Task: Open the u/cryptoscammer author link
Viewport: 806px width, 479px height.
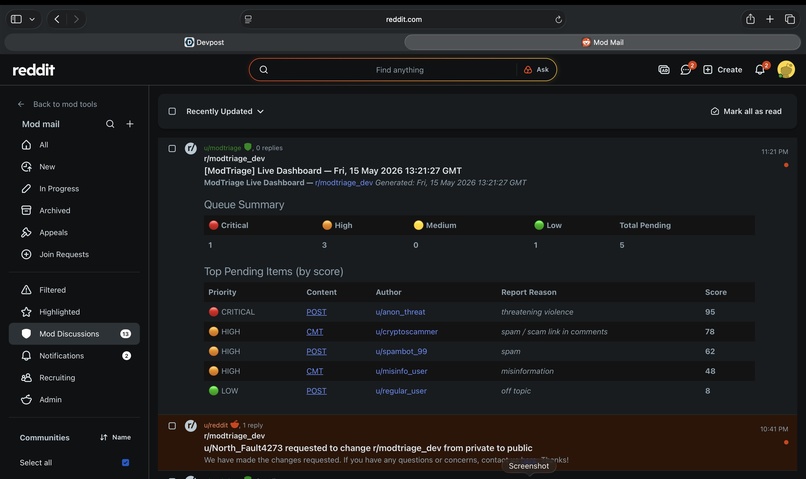Action: pyautogui.click(x=407, y=331)
